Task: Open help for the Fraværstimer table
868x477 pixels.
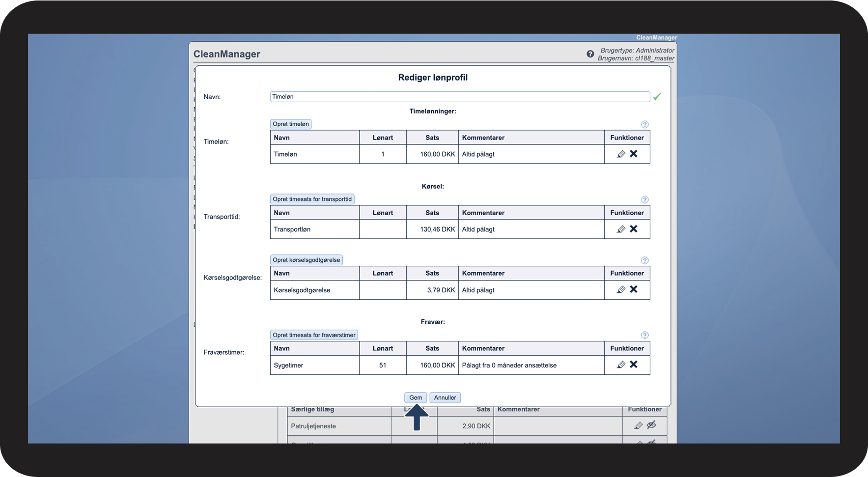Action: pos(644,336)
